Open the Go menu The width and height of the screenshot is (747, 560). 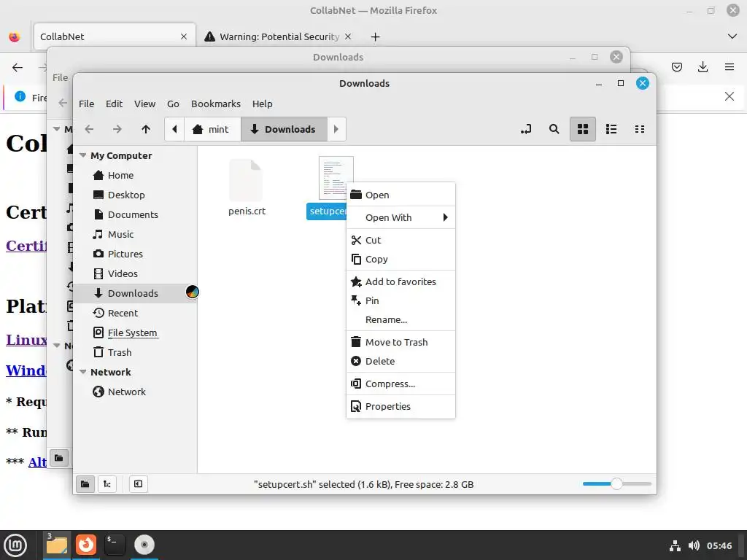173,104
